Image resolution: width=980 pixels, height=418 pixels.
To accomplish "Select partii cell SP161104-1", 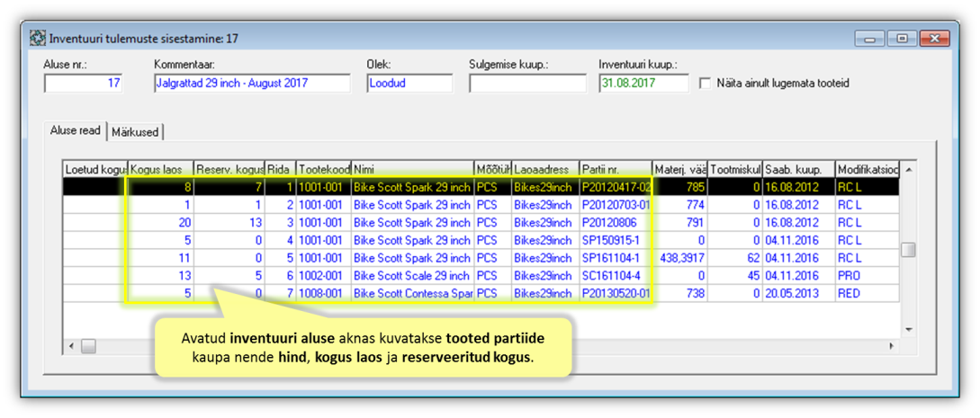I will point(616,258).
